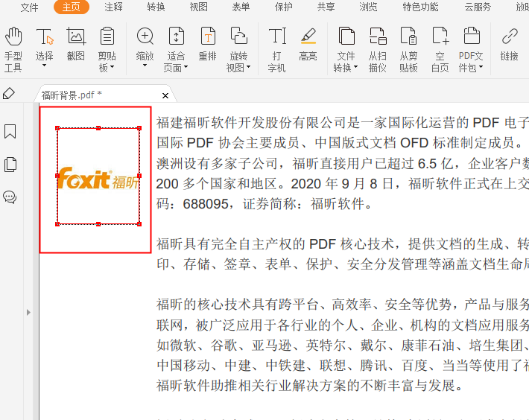
Task: Expand the Fit Page (适合页面) dropdown arrow
Action: coord(186,67)
